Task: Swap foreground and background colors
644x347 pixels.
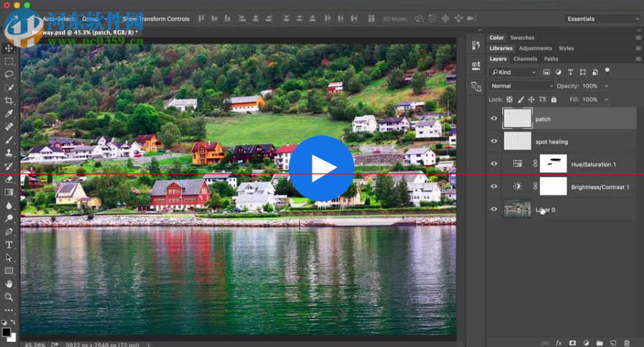Action: point(13,322)
